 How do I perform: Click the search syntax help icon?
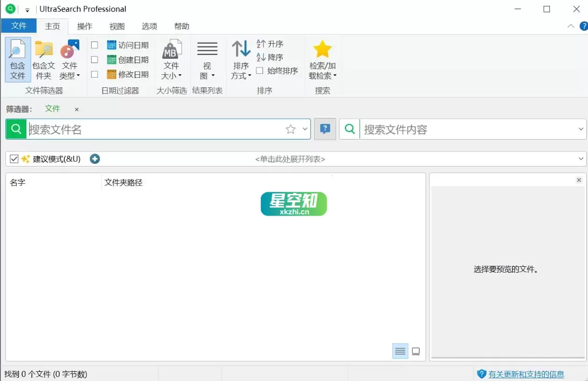pos(325,129)
